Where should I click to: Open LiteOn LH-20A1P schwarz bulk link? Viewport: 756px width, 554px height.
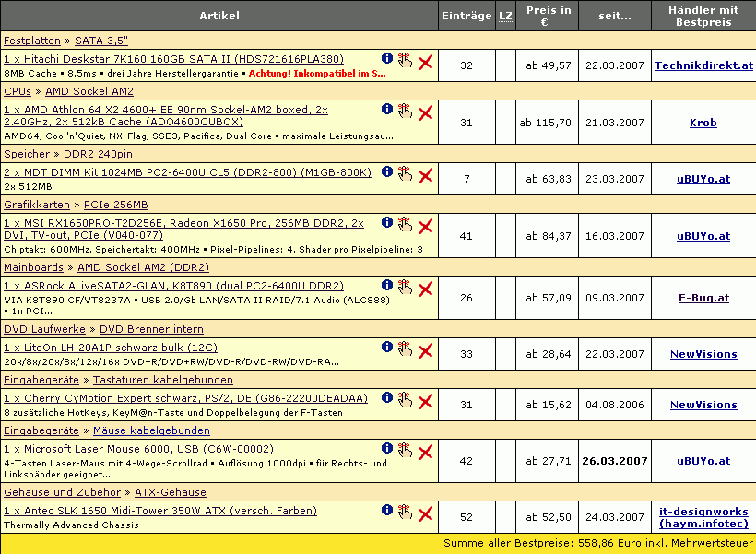click(x=111, y=348)
